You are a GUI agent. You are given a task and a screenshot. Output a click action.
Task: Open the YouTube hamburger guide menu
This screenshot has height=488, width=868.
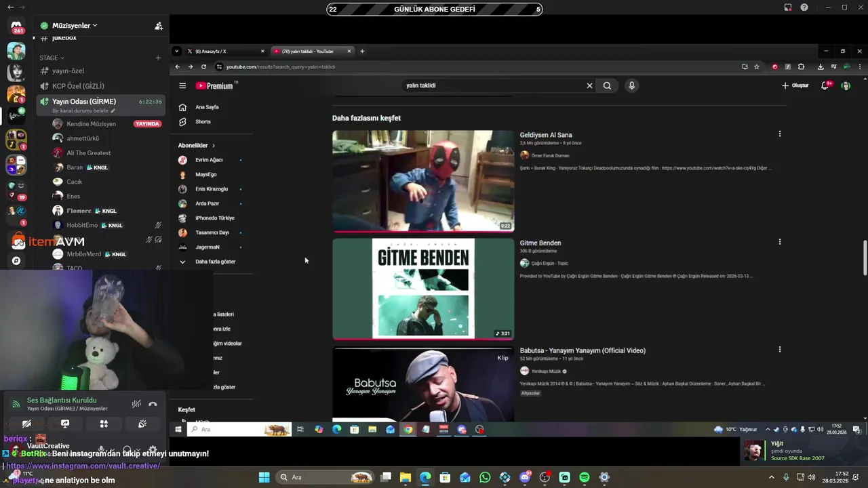pyautogui.click(x=182, y=86)
